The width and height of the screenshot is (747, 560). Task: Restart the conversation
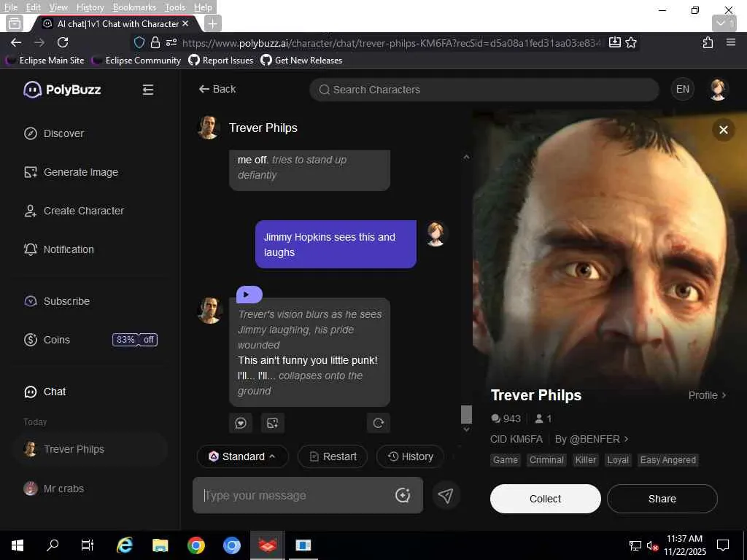[x=333, y=456]
